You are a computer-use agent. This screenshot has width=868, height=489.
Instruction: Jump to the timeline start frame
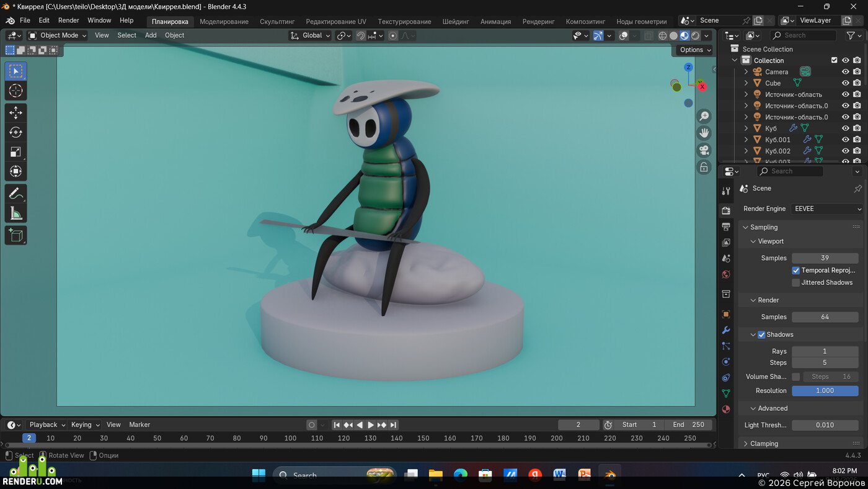pos(337,425)
